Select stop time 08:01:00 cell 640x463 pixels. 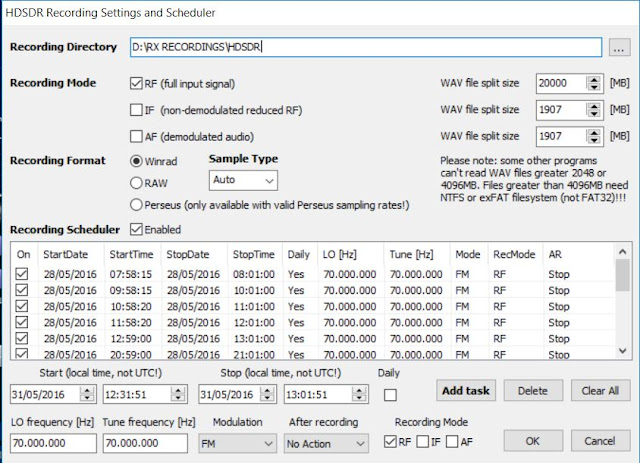pos(254,274)
